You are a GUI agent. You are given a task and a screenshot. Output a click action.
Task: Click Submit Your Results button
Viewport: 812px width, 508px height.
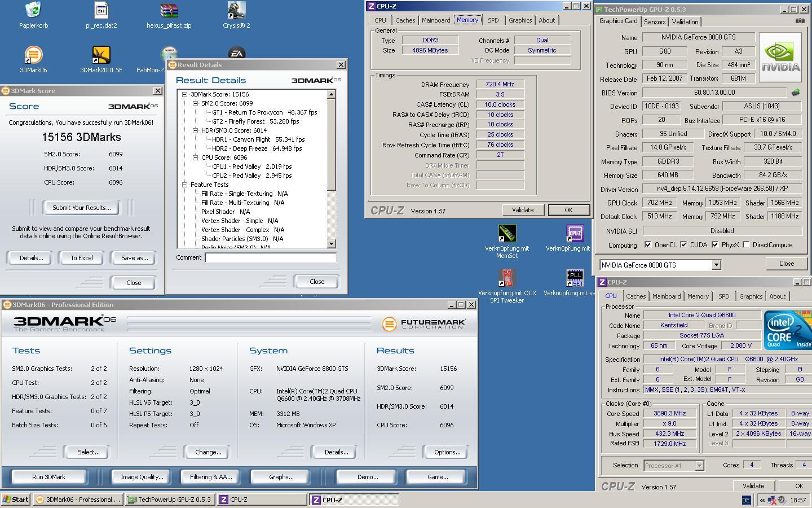pos(82,208)
